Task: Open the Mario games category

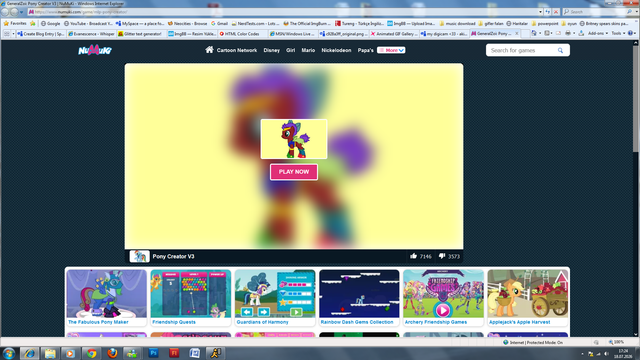Action: pos(308,50)
